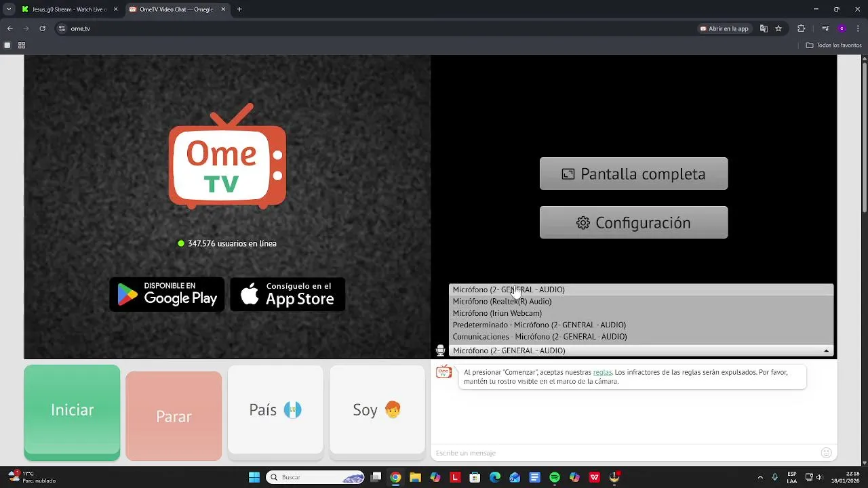This screenshot has width=868, height=488.
Task: Open Task View on taskbar
Action: (376, 477)
